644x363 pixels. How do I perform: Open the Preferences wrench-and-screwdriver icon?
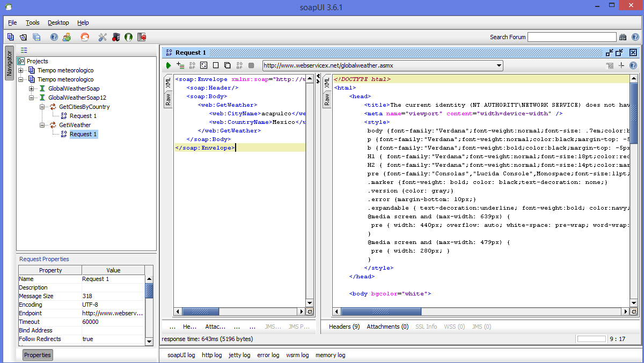click(103, 37)
